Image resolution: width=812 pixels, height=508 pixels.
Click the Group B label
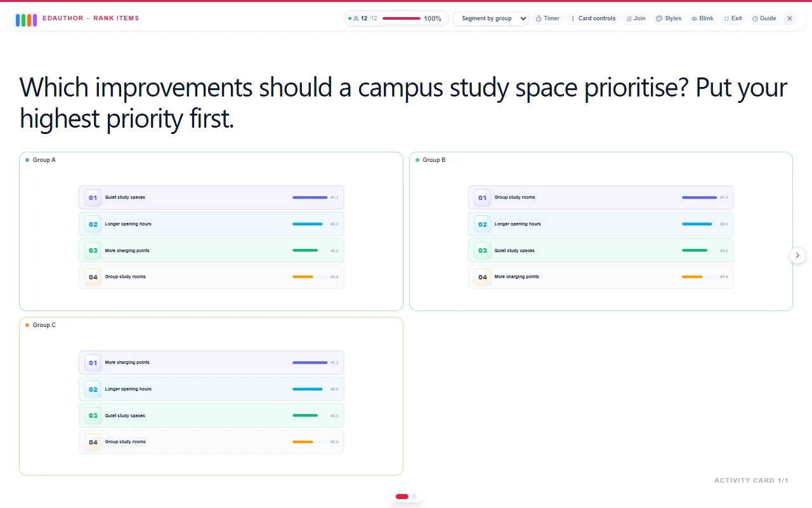434,160
